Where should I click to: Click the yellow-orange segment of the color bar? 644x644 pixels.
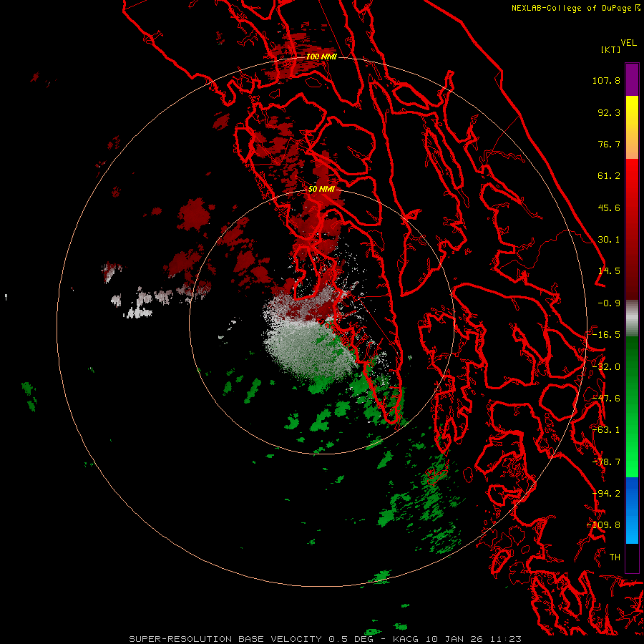[x=632, y=127]
